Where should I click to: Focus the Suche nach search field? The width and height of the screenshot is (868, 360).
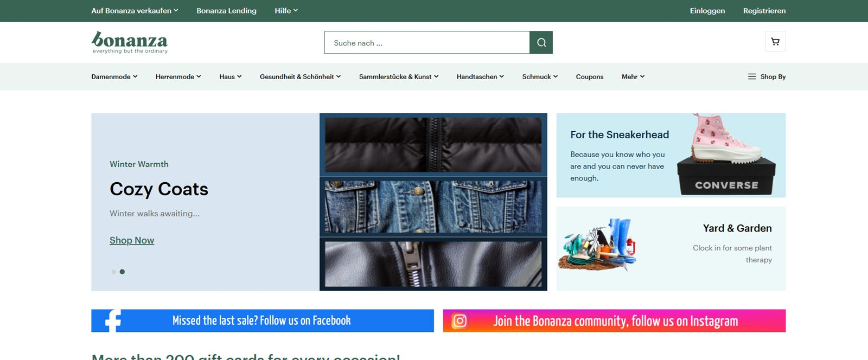coord(427,42)
